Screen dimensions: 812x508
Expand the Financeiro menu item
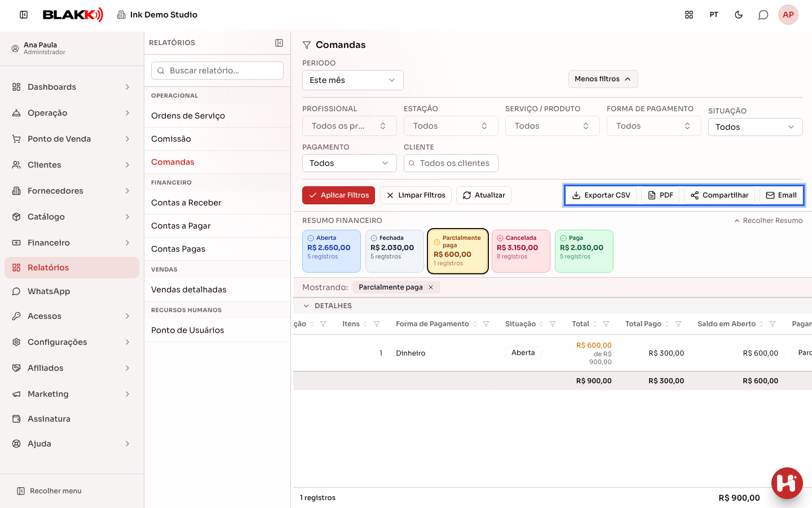(72, 243)
